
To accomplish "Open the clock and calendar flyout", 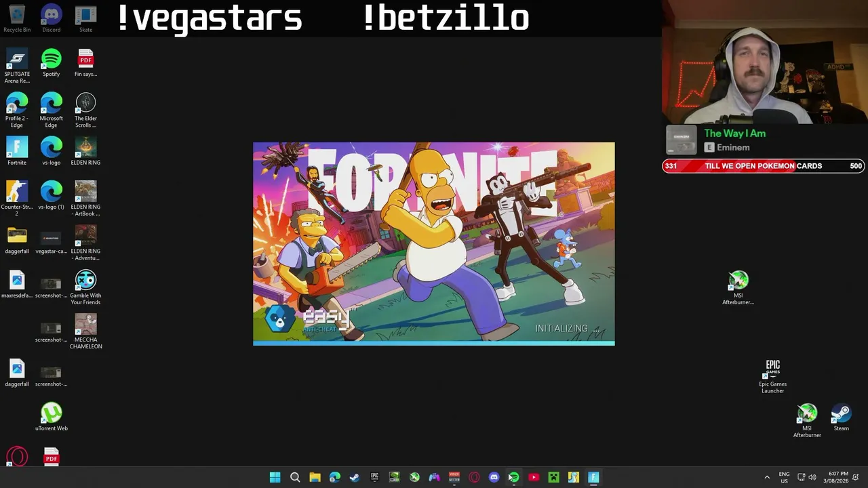I will point(835,477).
